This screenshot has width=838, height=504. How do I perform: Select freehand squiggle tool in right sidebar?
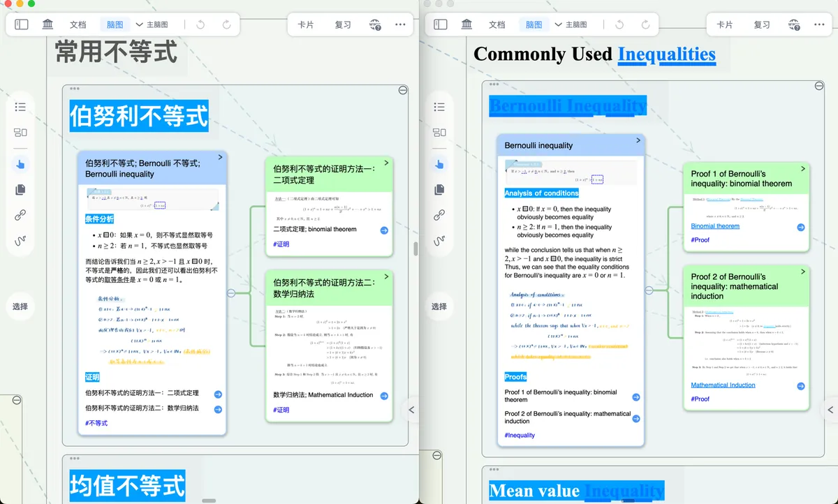click(x=439, y=241)
